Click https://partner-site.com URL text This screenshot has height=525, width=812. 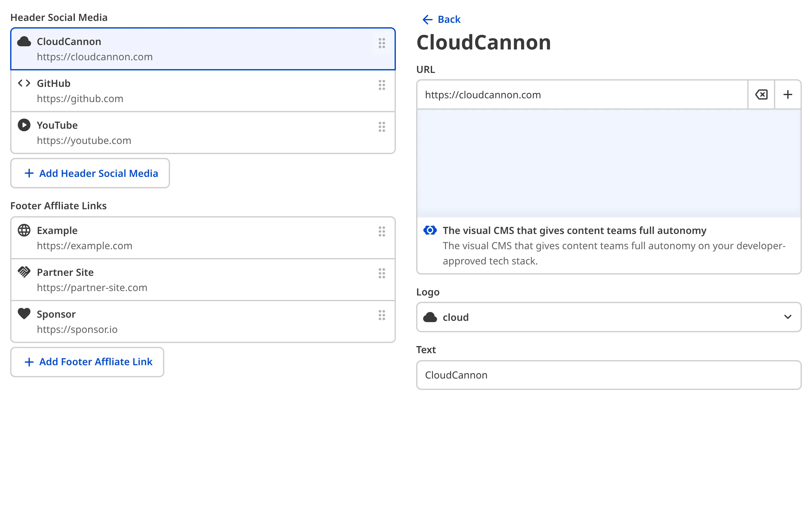tap(92, 287)
